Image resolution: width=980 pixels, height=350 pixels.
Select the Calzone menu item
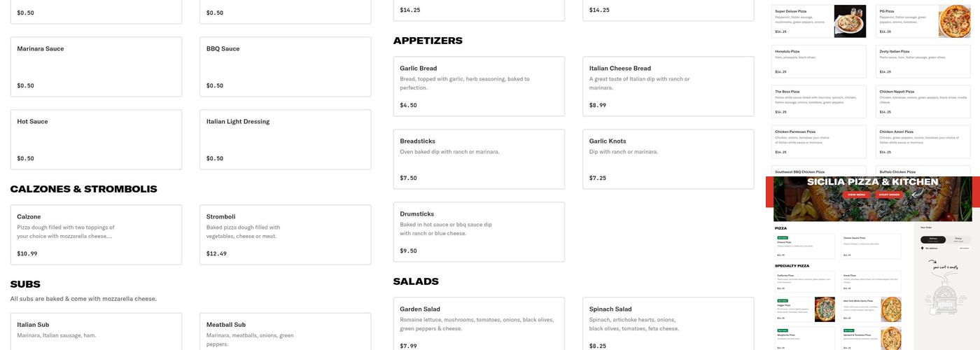[96, 234]
